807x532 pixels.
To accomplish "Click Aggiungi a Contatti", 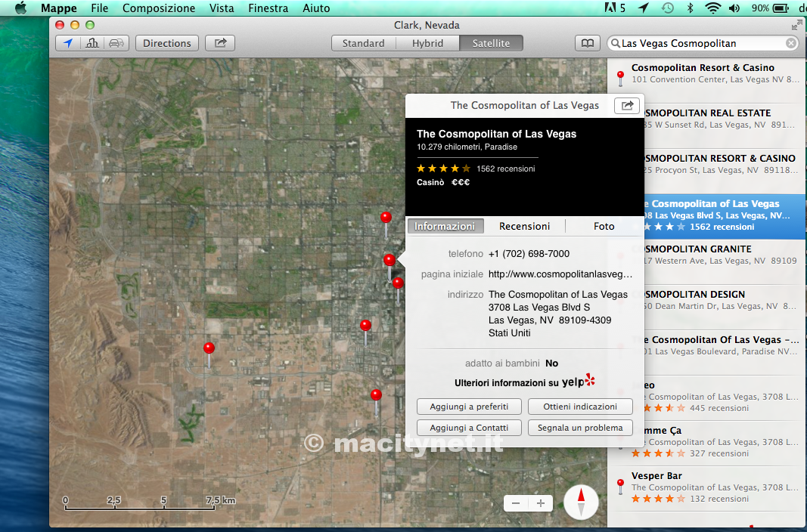I will tap(469, 428).
